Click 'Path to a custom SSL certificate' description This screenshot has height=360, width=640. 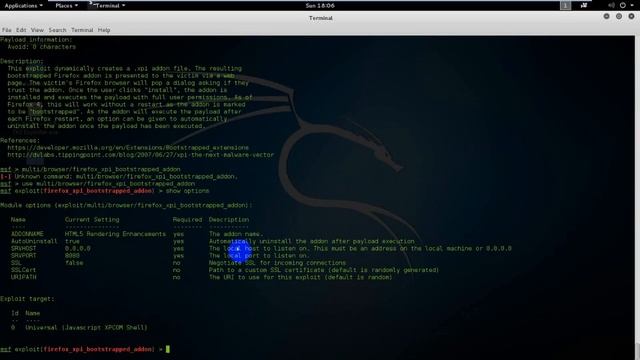tap(324, 270)
